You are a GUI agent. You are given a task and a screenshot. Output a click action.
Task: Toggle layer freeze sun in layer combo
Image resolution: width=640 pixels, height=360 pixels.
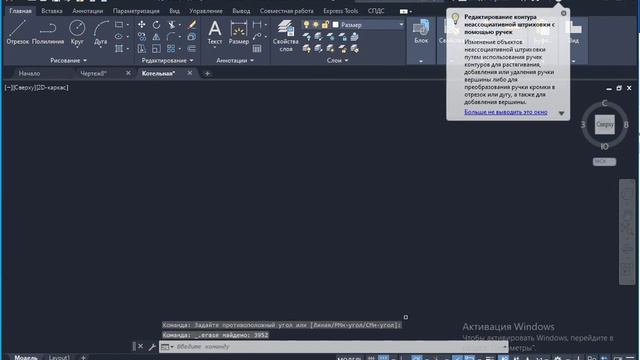(x=316, y=25)
